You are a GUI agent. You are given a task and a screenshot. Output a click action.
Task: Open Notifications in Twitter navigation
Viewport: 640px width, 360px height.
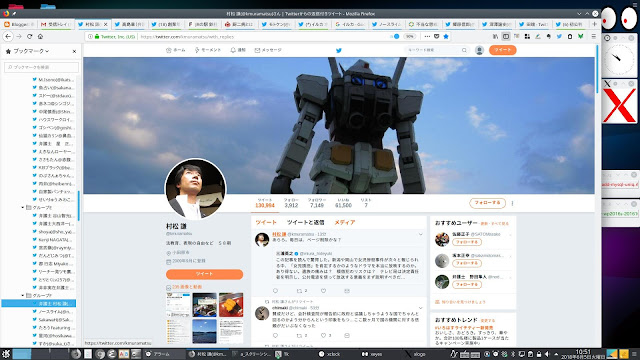click(238, 50)
